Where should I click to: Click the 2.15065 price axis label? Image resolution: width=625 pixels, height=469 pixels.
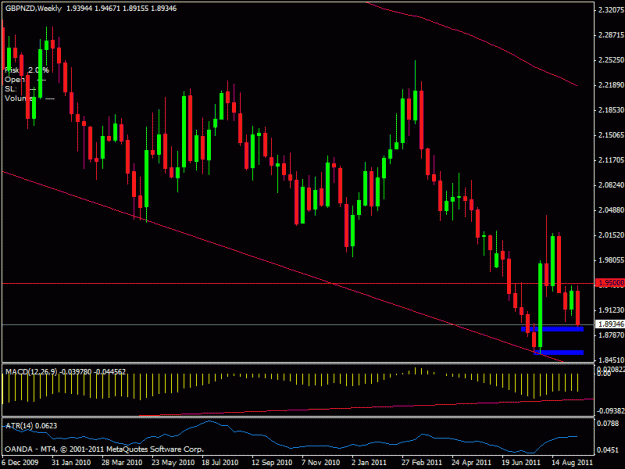coord(611,135)
